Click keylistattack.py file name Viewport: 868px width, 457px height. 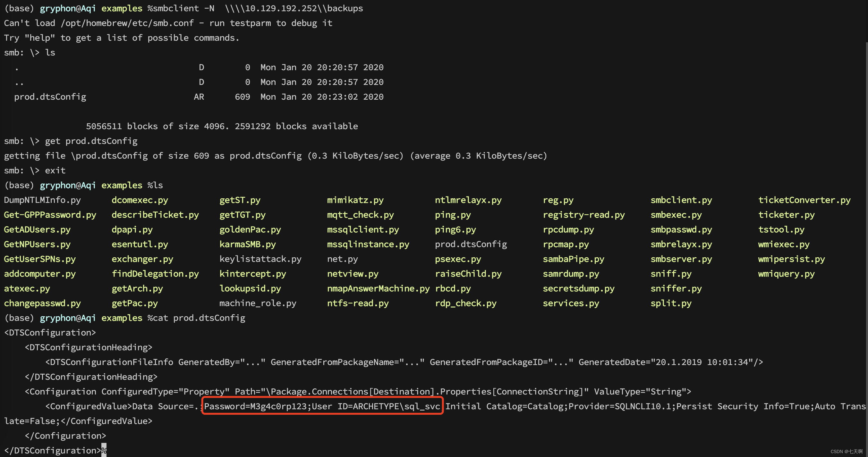tap(260, 259)
